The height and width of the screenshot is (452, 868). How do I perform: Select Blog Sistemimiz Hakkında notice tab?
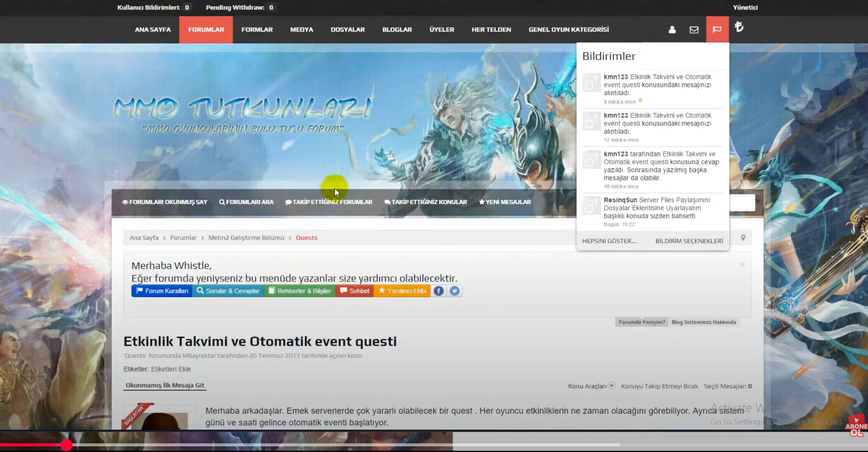click(x=704, y=322)
